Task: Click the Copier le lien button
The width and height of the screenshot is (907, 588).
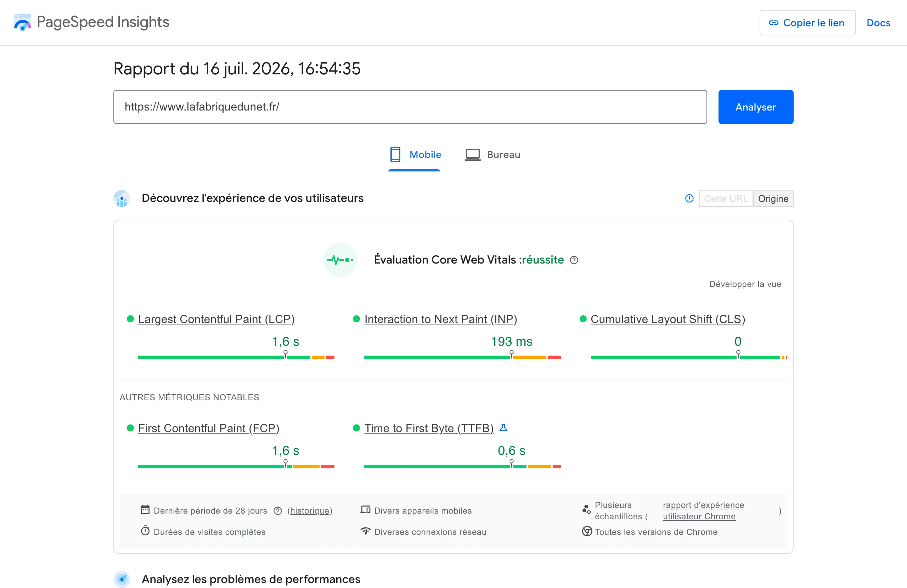Action: [807, 23]
